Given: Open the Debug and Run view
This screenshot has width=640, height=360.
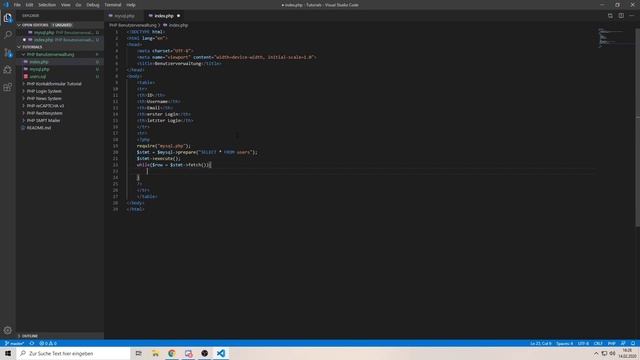Looking at the screenshot, I should point(8,70).
